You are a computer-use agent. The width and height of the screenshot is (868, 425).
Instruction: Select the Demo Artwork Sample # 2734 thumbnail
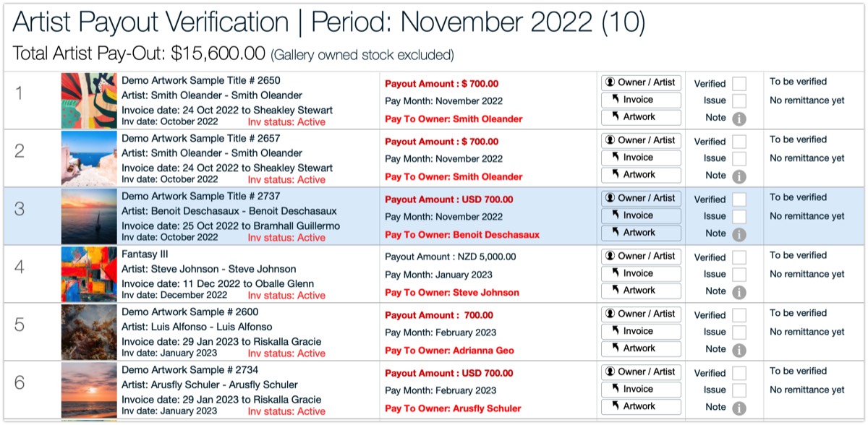click(x=89, y=390)
